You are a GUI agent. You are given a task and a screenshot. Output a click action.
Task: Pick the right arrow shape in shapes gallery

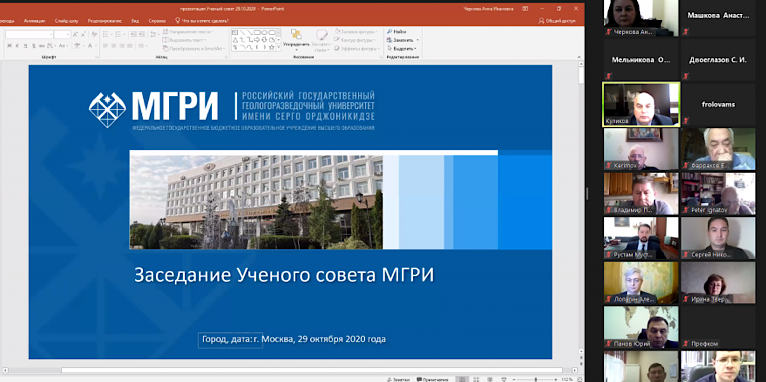(x=257, y=40)
